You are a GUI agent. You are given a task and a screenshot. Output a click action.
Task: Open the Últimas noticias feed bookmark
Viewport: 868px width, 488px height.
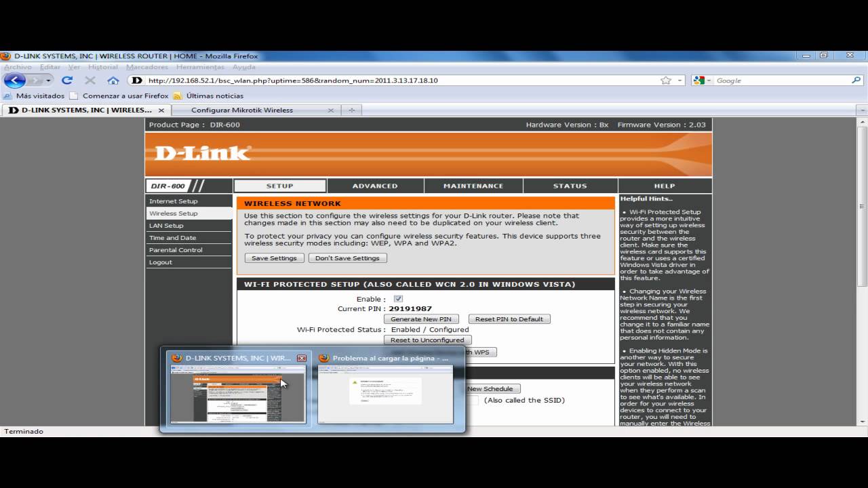pos(208,96)
